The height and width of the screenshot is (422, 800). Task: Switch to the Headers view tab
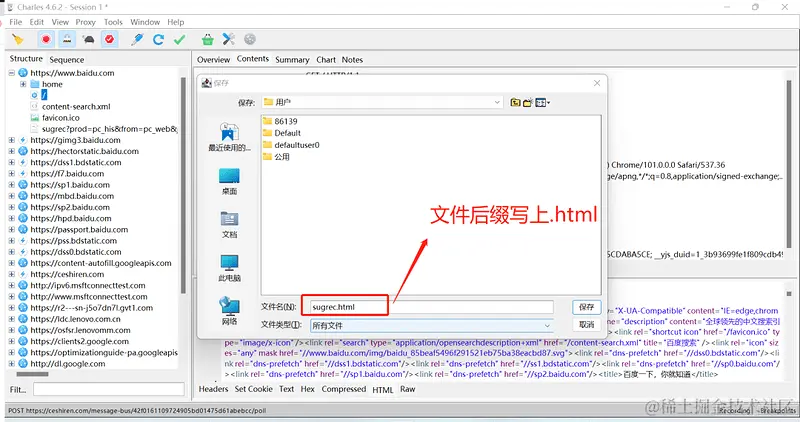click(x=213, y=389)
